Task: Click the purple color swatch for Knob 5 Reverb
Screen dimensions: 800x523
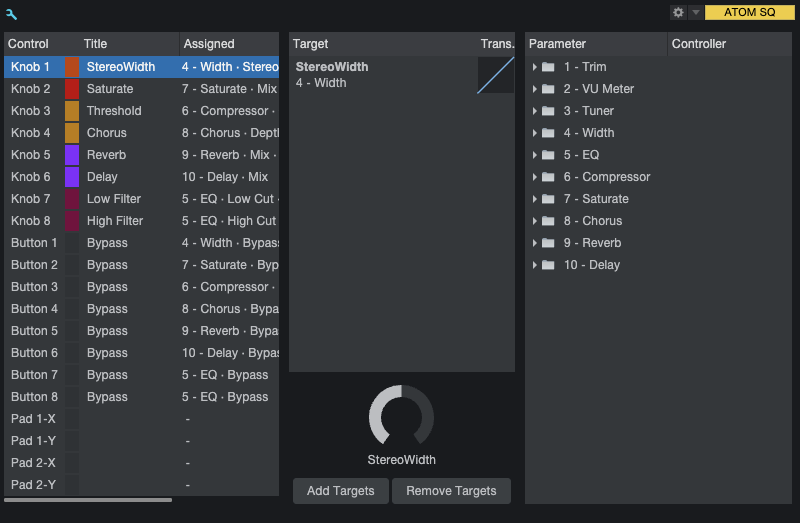Action: click(x=72, y=155)
